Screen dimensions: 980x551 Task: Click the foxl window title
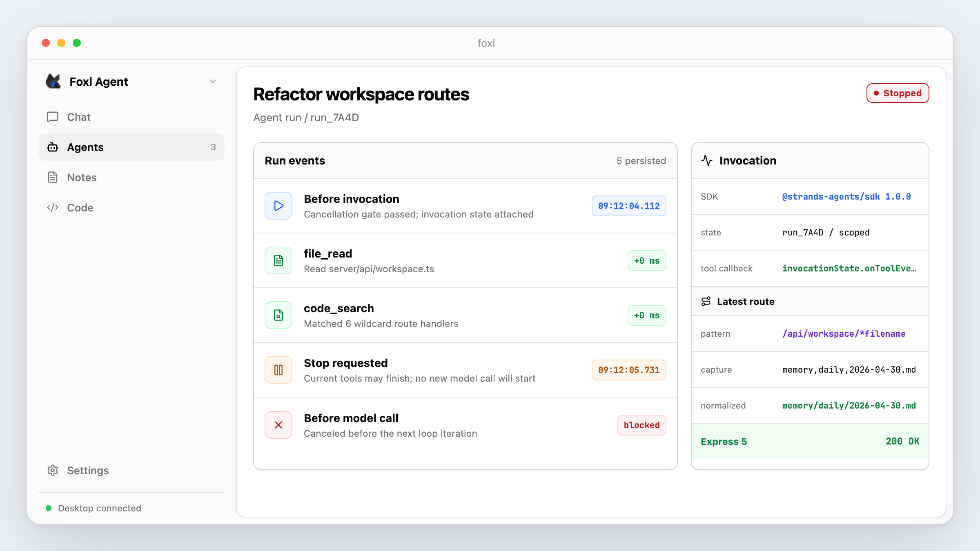pos(486,43)
